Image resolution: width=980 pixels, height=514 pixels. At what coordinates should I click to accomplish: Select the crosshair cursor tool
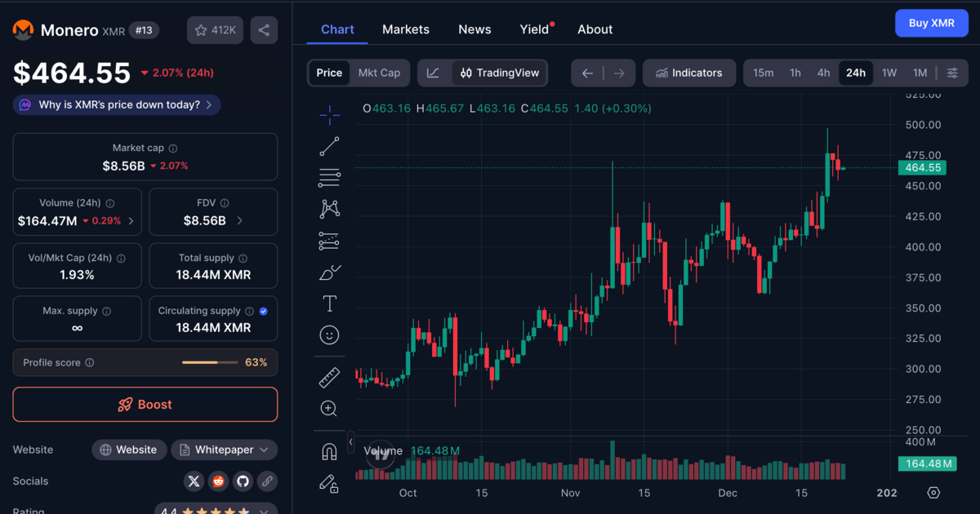(x=330, y=115)
